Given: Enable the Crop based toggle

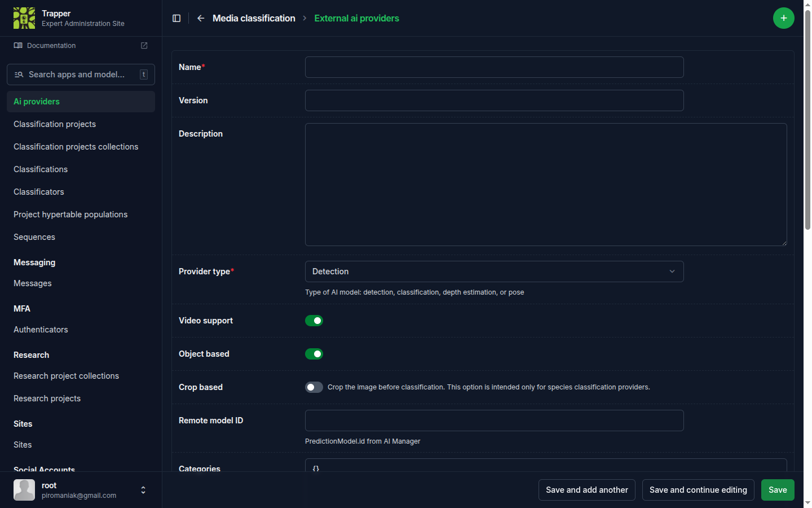Looking at the screenshot, I should tap(314, 387).
